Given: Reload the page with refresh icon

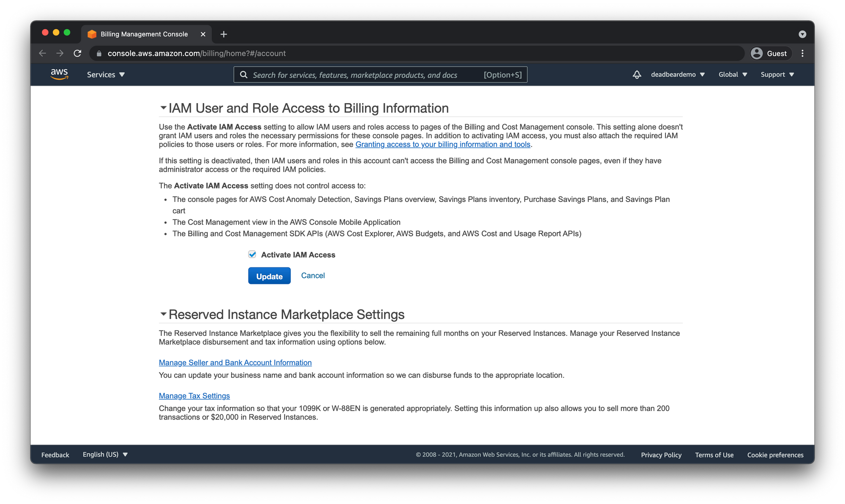Looking at the screenshot, I should pos(77,53).
